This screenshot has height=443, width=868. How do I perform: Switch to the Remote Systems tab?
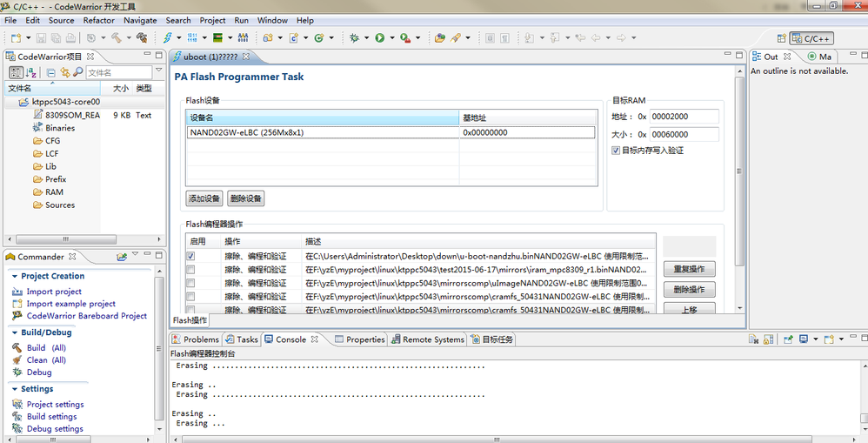pos(428,339)
